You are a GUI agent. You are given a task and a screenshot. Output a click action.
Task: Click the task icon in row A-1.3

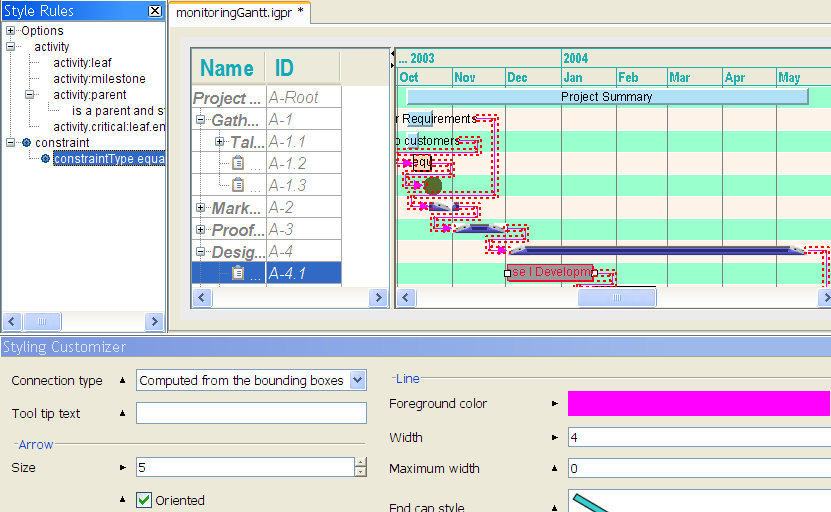[x=238, y=185]
